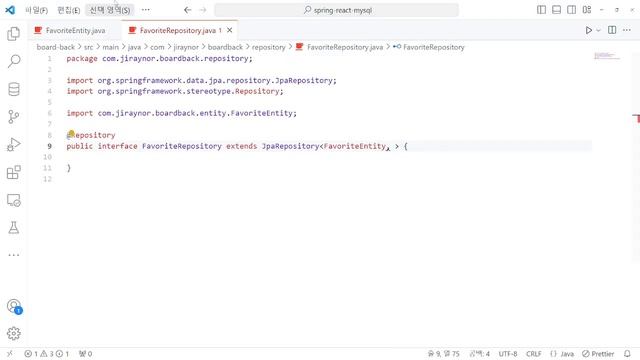Open the Problems panel from the status bar
Screen dimensions: 640x360
click(x=46, y=354)
